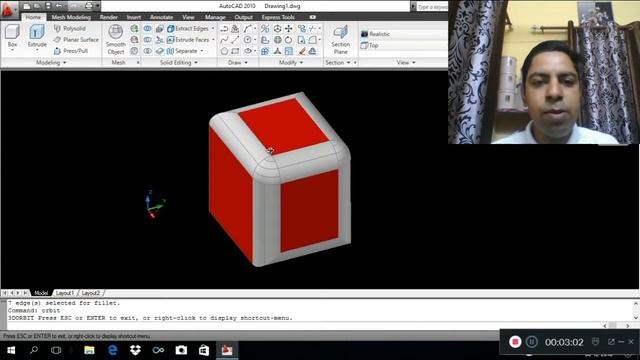The width and height of the screenshot is (640, 360).
Task: Expand the Draw panel
Action: [238, 62]
